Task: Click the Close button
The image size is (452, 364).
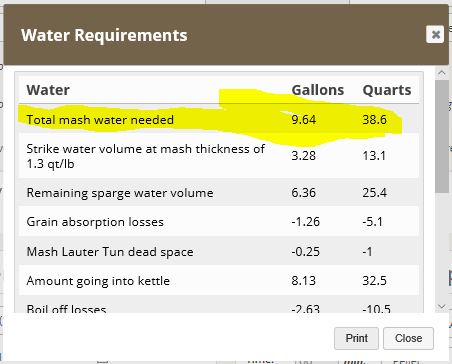Action: 408,338
